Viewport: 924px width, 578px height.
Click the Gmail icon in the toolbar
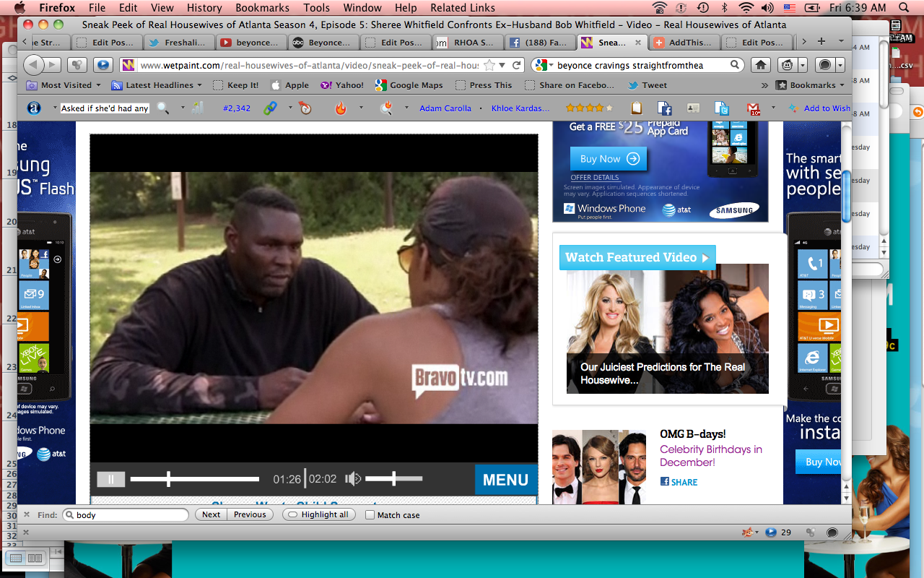pyautogui.click(x=754, y=108)
